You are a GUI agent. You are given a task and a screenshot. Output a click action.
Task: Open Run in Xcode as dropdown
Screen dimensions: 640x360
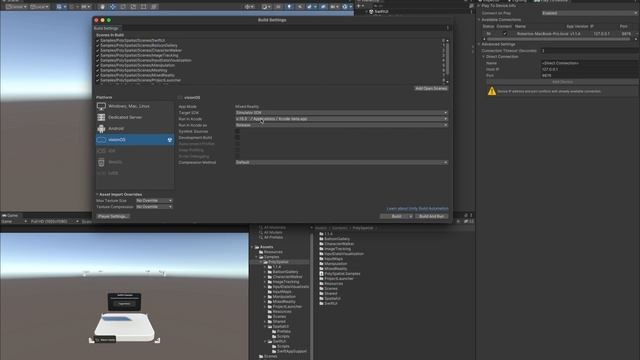click(341, 125)
